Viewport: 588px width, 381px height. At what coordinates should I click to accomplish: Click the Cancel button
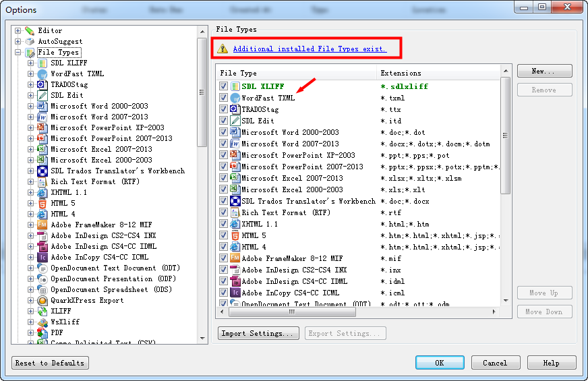click(x=496, y=363)
